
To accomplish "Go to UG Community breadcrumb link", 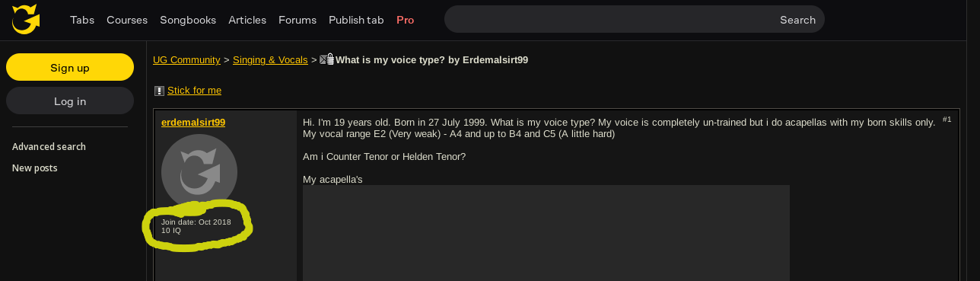I will click(x=186, y=59).
